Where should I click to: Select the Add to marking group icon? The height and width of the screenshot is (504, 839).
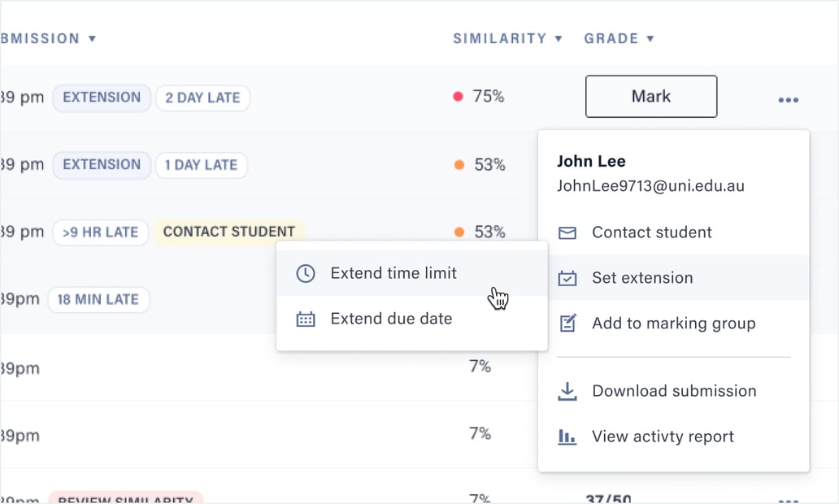(567, 323)
